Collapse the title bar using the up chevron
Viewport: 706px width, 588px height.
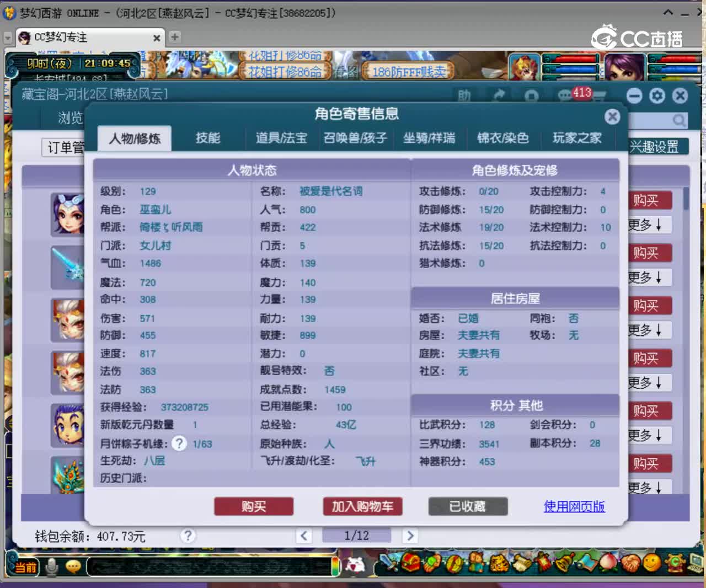pos(668,12)
